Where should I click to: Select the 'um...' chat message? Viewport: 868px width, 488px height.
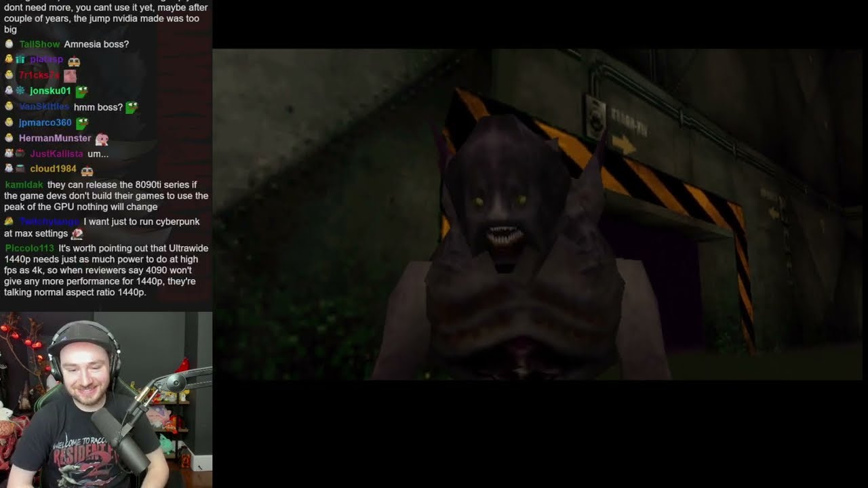tap(98, 154)
